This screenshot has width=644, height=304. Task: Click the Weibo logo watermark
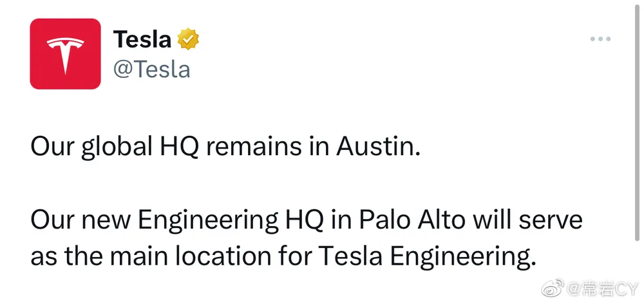pos(553,288)
